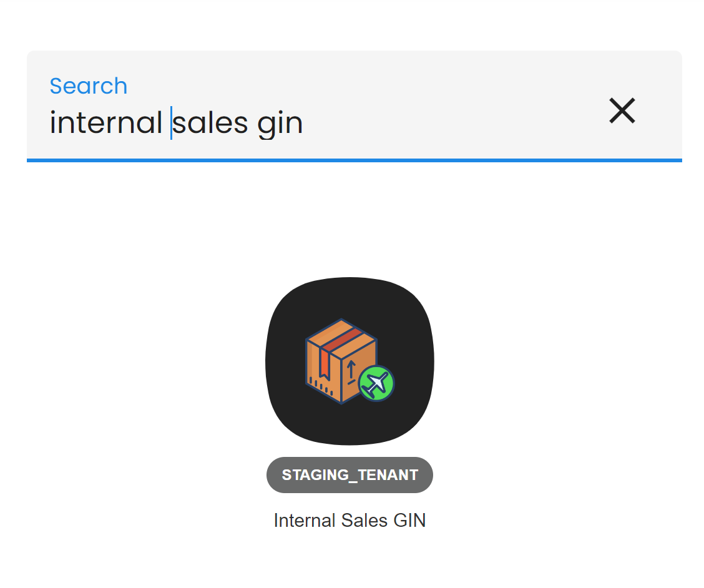The height and width of the screenshot is (588, 704).
Task: Clear the search with the X icon
Action: pyautogui.click(x=622, y=111)
